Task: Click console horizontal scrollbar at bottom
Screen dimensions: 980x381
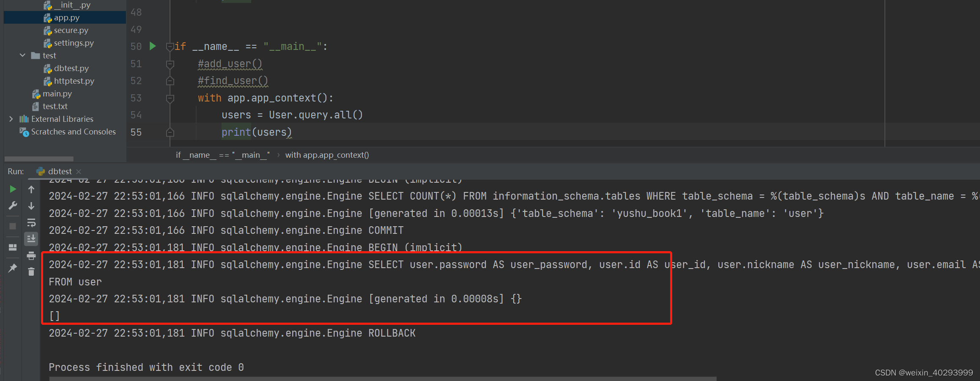Action: click(x=383, y=378)
